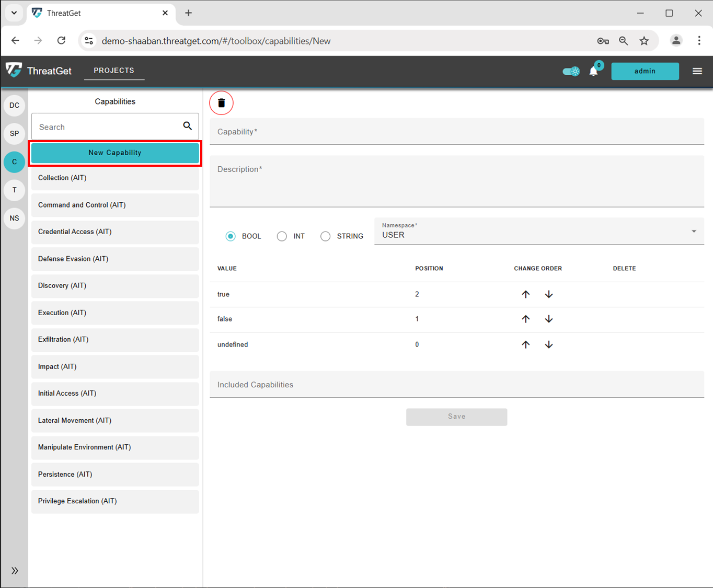
Task: Switch to the NS sidebar section
Action: 14,218
